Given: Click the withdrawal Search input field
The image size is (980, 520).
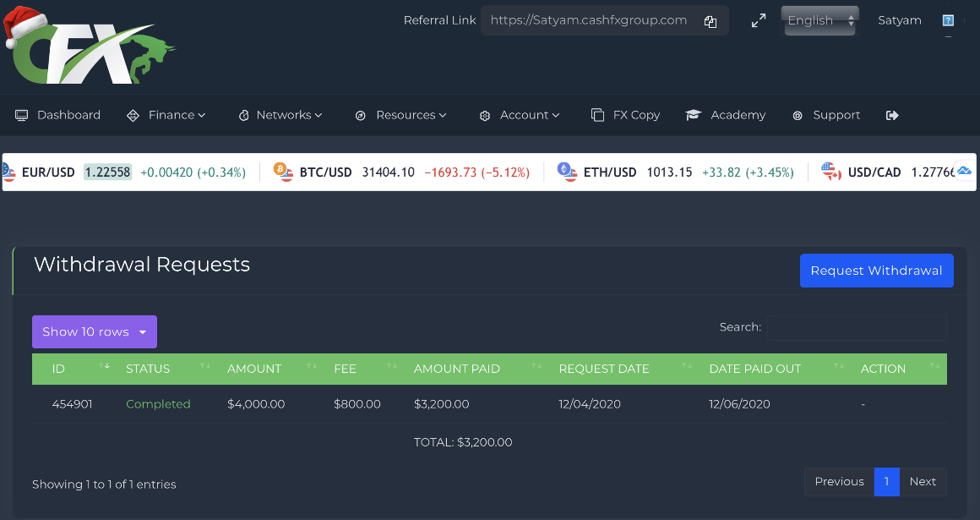Looking at the screenshot, I should [856, 327].
